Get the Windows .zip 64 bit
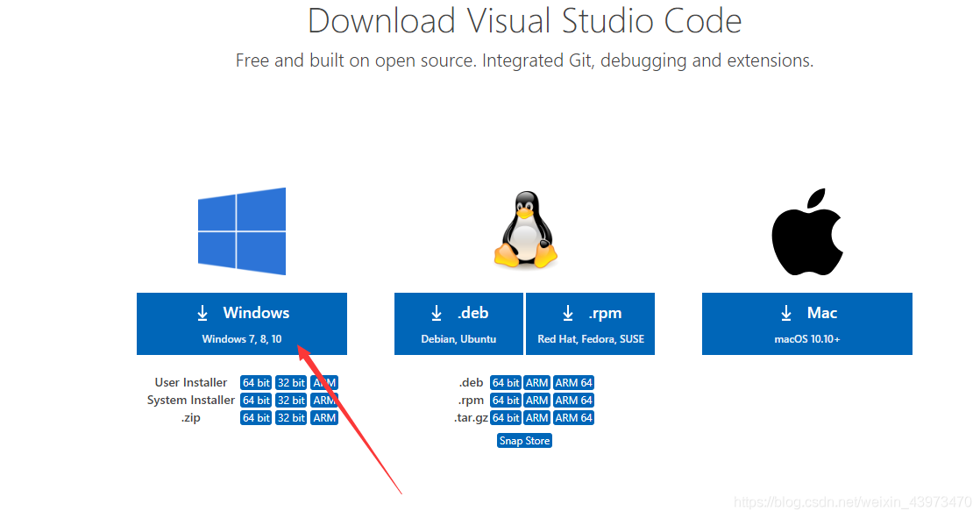 point(256,417)
